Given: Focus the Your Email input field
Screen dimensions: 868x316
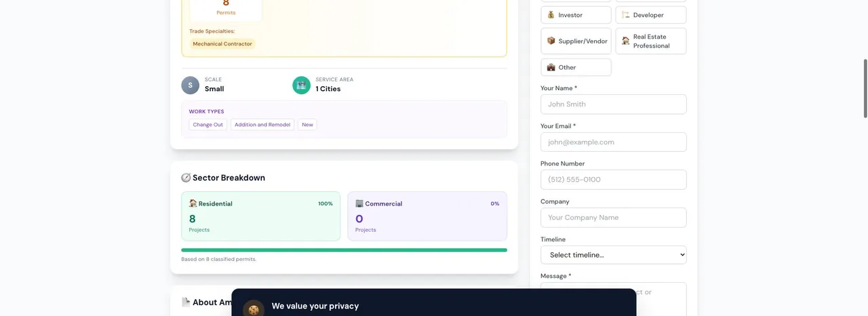Looking at the screenshot, I should 613,142.
